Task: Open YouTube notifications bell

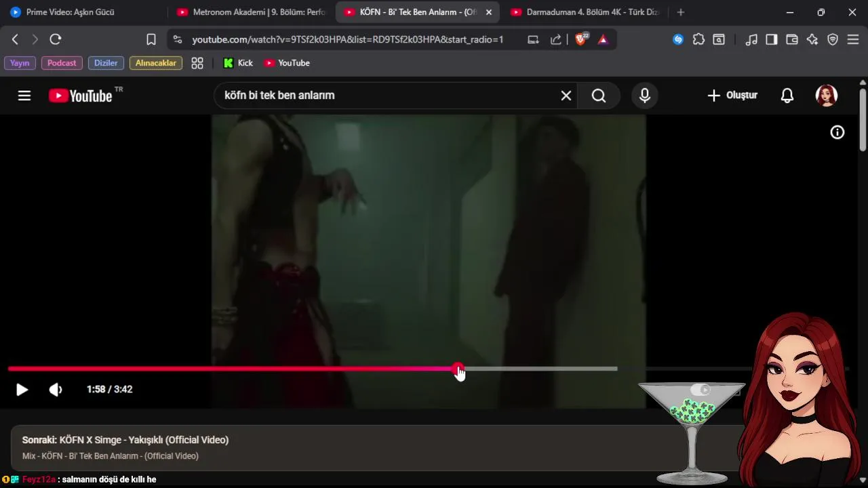Action: [x=787, y=96]
